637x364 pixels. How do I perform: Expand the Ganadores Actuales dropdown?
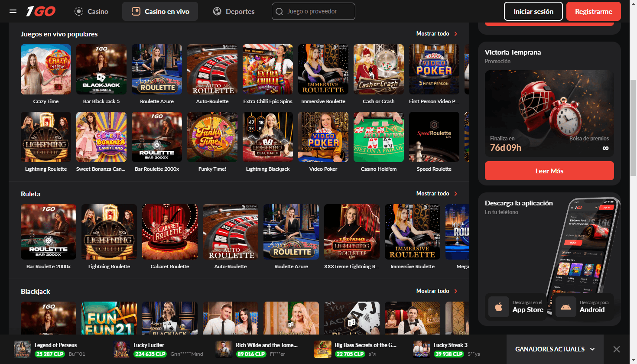pyautogui.click(x=555, y=349)
